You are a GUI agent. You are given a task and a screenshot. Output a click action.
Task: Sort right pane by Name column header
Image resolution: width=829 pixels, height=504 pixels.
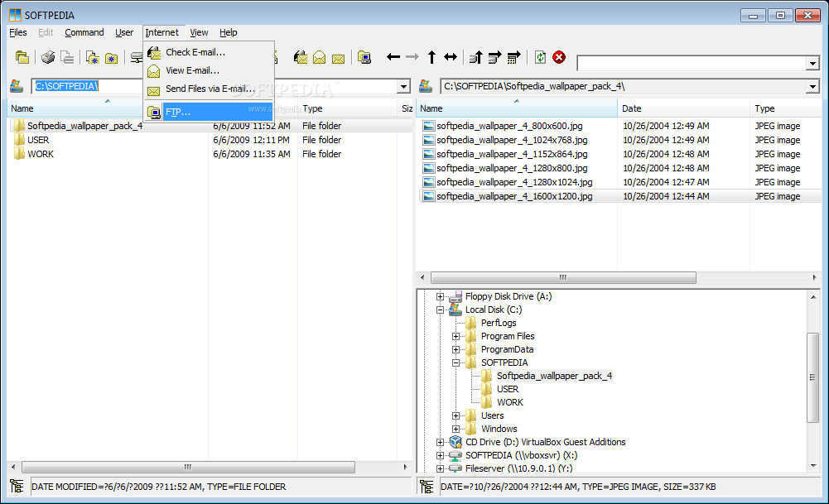pyautogui.click(x=517, y=108)
